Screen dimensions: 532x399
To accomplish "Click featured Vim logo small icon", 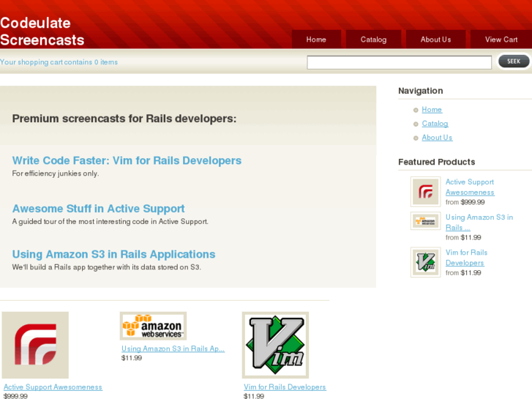I will point(425,262).
